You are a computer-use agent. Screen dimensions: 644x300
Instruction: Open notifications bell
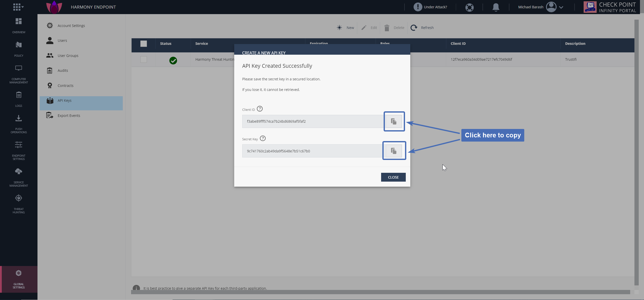496,7
